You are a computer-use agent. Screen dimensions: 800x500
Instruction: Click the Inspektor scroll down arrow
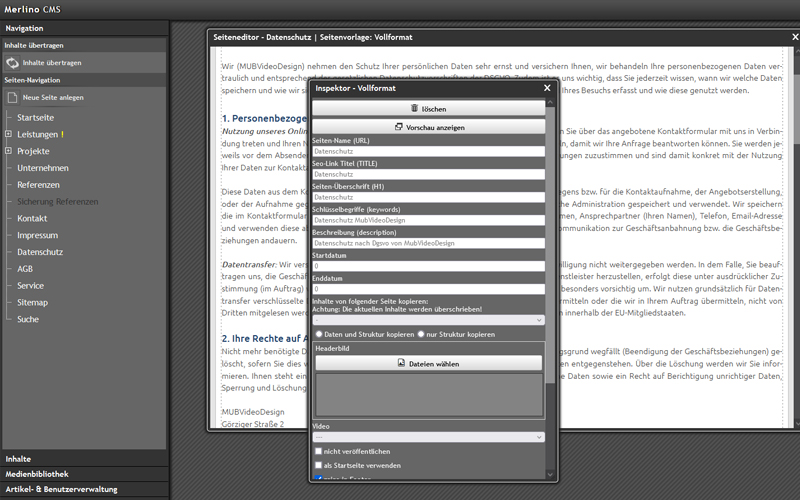tap(550, 474)
